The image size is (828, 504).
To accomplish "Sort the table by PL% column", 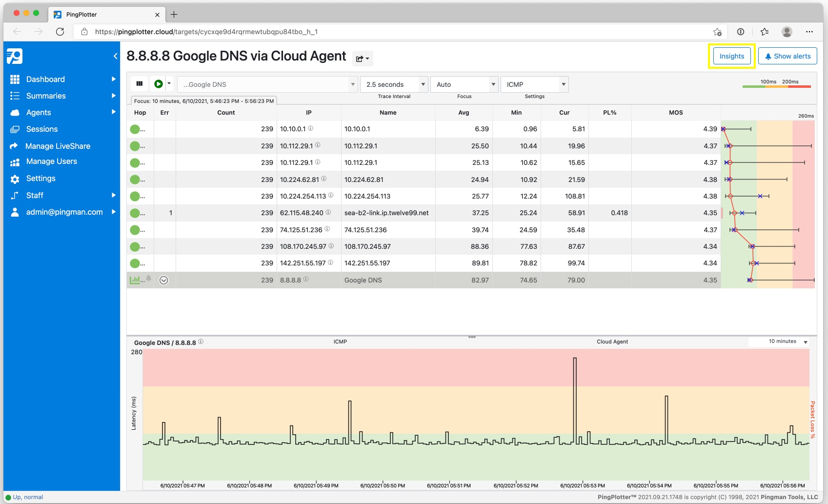I will click(x=610, y=113).
